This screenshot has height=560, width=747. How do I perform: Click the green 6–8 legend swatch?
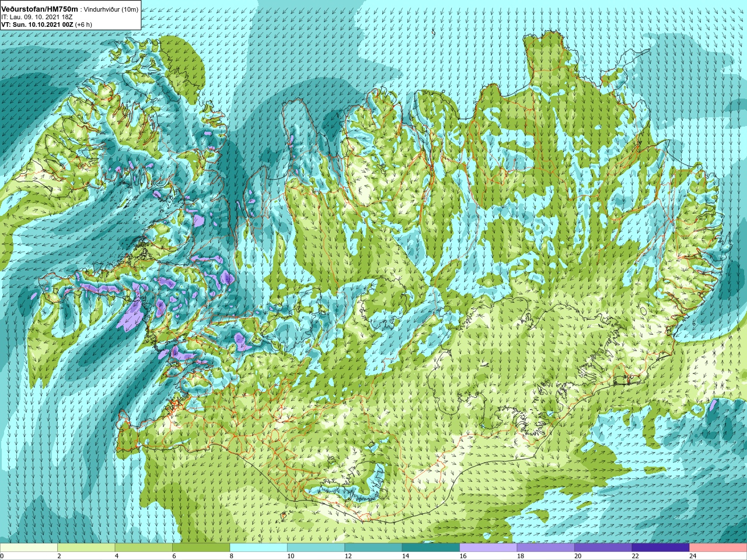coord(201,548)
